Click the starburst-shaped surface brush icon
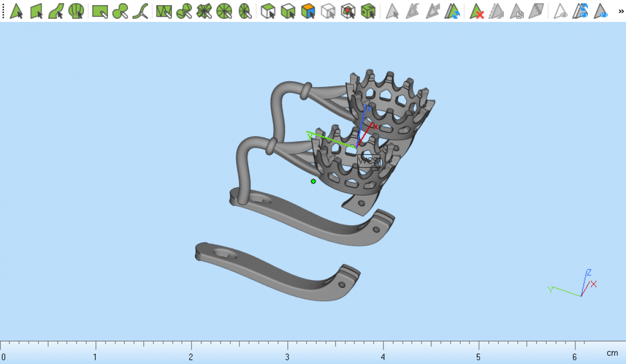The height and width of the screenshot is (364, 626). click(204, 11)
